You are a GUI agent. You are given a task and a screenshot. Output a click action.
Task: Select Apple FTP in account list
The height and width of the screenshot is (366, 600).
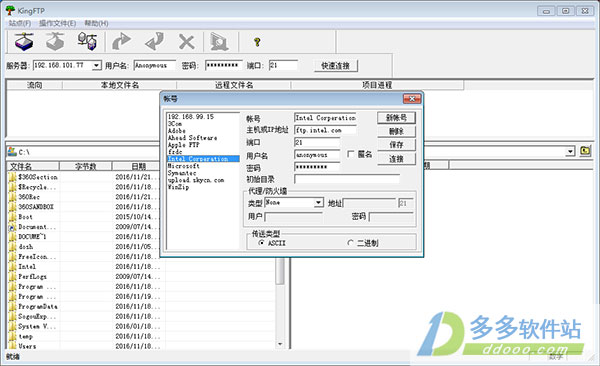(x=203, y=145)
